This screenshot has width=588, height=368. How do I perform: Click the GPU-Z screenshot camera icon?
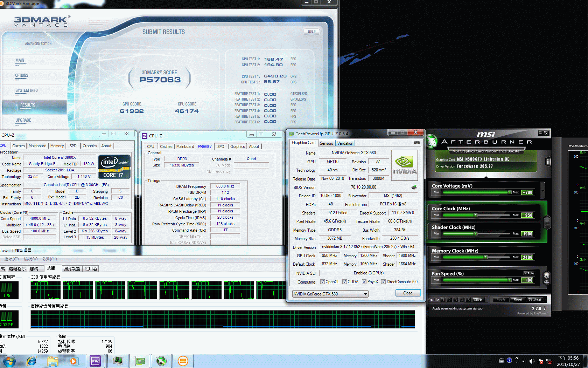point(417,143)
